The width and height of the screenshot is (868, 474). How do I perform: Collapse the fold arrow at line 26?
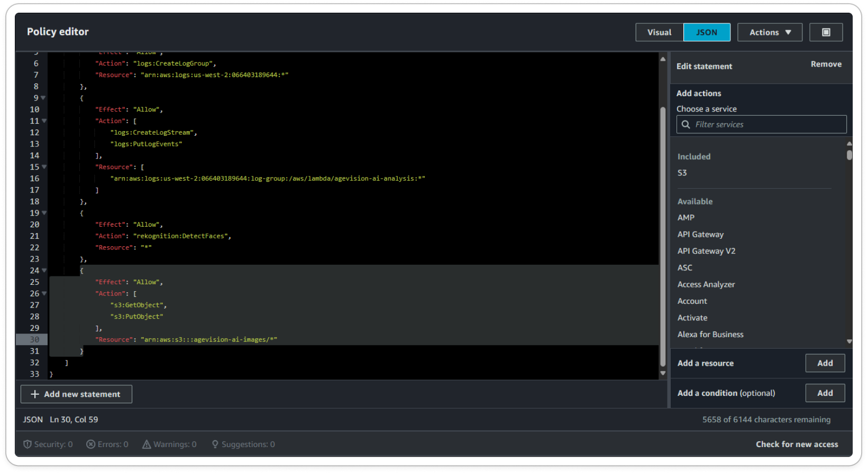point(44,293)
